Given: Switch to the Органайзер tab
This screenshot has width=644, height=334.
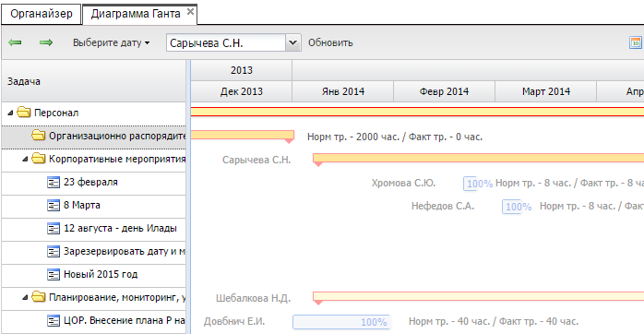Looking at the screenshot, I should coord(42,14).
